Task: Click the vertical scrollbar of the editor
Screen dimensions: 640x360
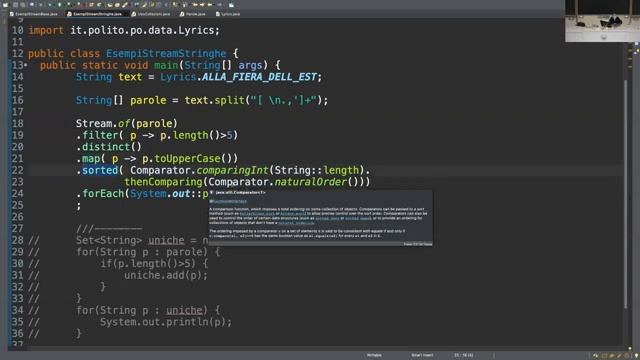Action: click(626, 194)
